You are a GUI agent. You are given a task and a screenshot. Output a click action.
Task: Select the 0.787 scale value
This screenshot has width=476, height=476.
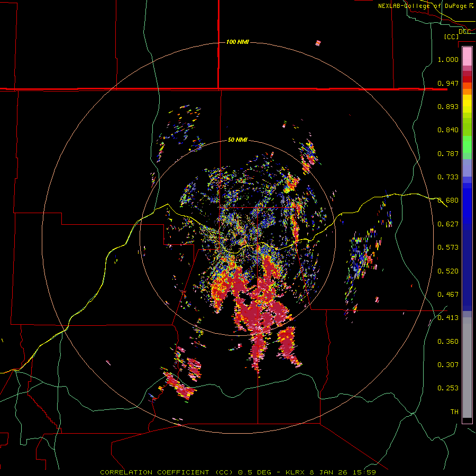[448, 153]
